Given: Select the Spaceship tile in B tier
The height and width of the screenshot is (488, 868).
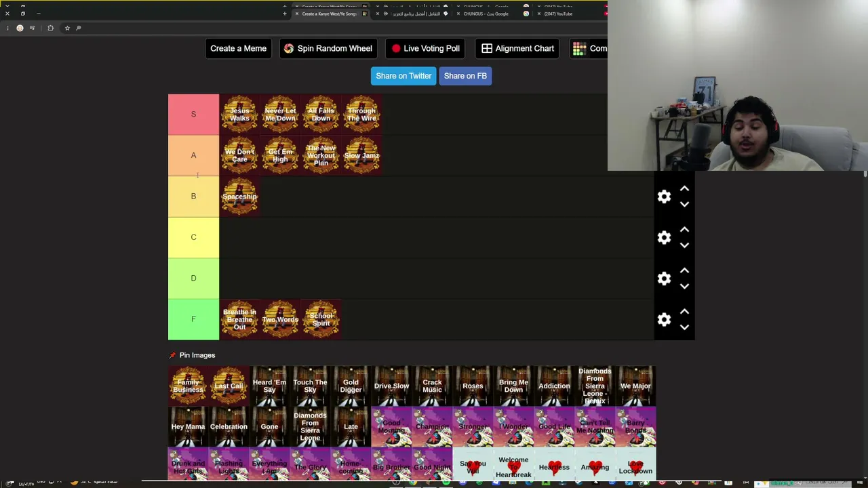Looking at the screenshot, I should click(239, 197).
